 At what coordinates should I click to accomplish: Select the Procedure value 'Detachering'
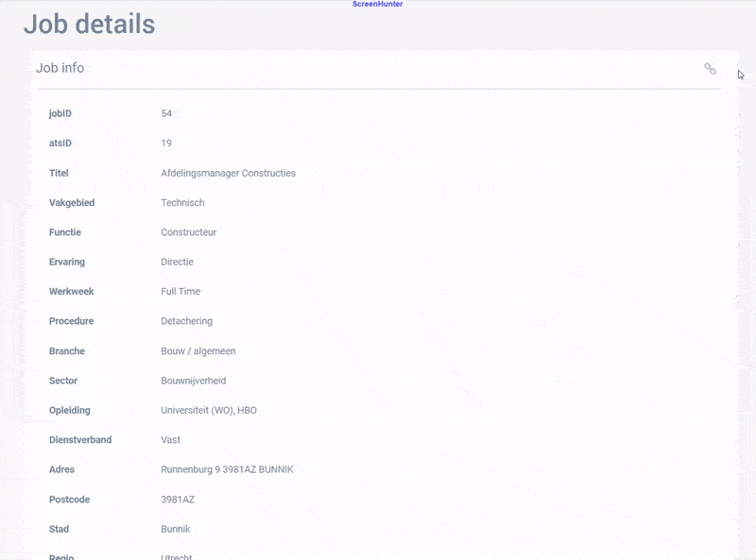pos(186,321)
